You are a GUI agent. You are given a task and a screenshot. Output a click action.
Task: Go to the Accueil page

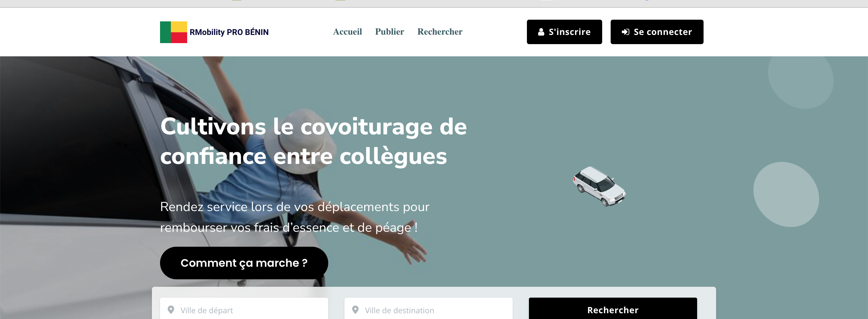pos(347,32)
